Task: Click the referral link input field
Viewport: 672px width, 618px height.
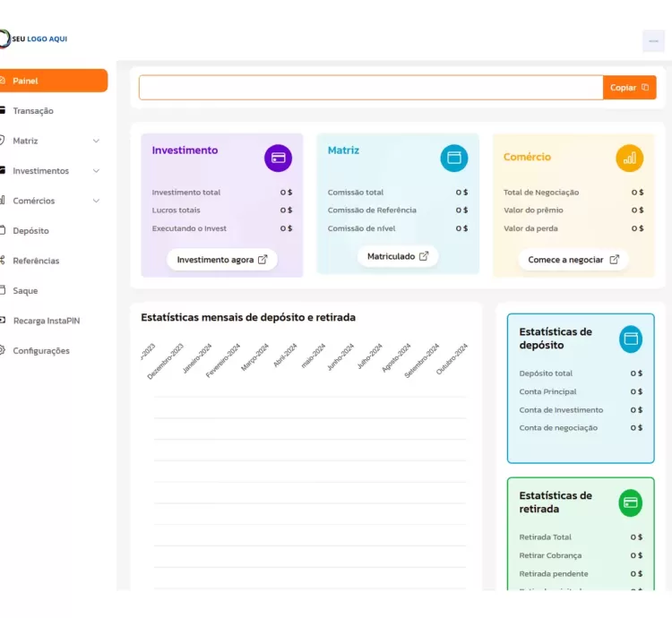Action: coord(370,88)
